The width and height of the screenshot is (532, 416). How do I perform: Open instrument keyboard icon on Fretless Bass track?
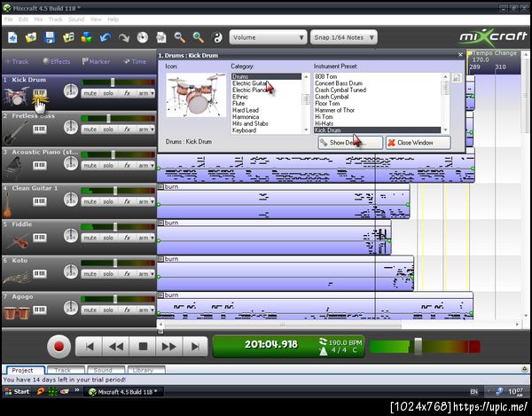[x=40, y=129]
